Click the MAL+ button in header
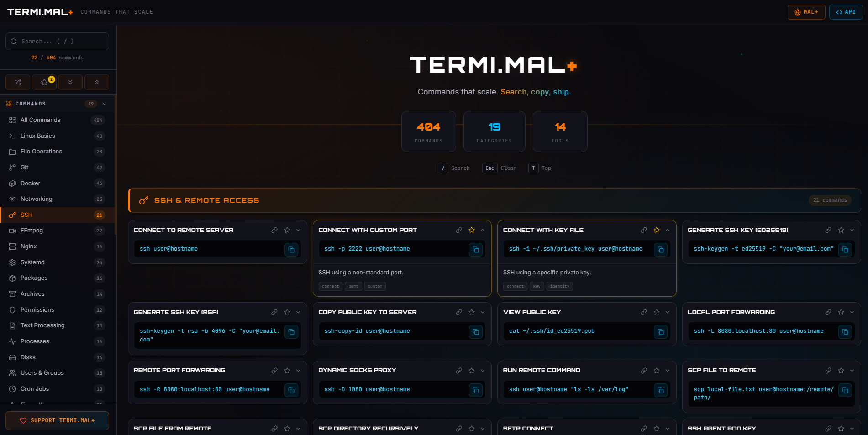 pos(806,12)
